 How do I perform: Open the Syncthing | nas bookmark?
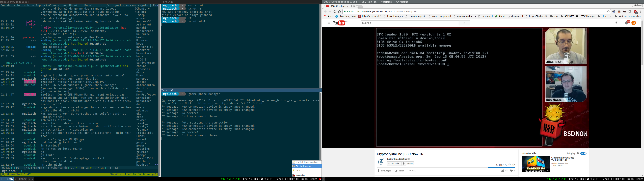point(346,16)
